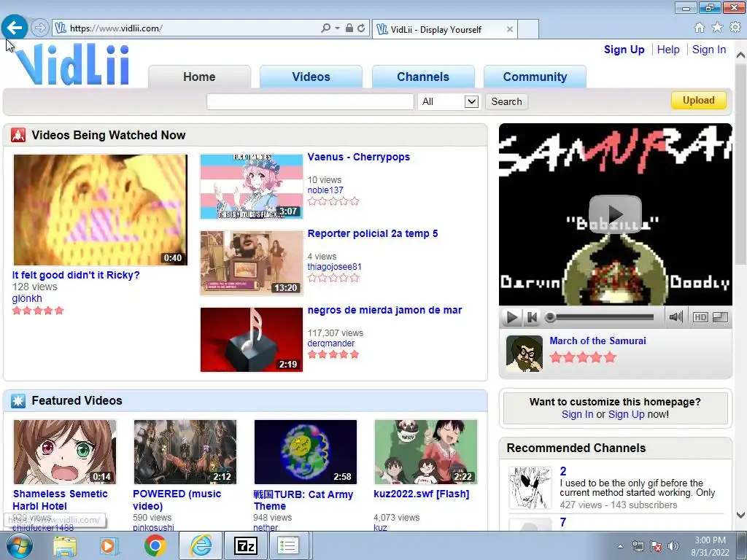The image size is (747, 560).
Task: Open 7-Zip from taskbar
Action: (x=246, y=545)
